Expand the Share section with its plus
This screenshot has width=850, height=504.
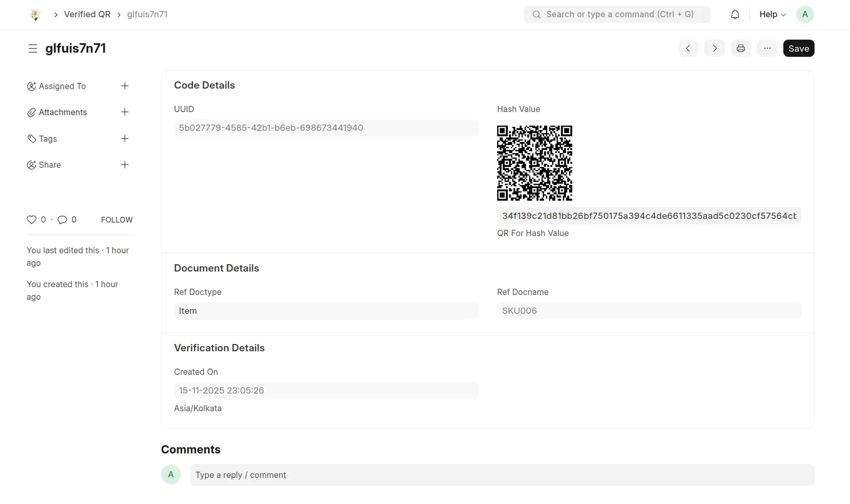[x=124, y=164]
